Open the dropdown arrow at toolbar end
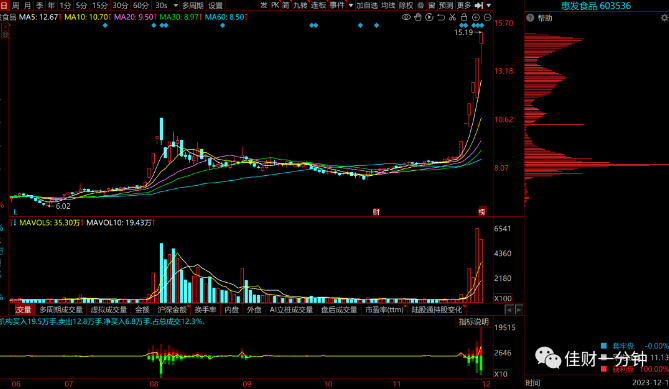Viewport: 669px width, 389px height. 489,6
